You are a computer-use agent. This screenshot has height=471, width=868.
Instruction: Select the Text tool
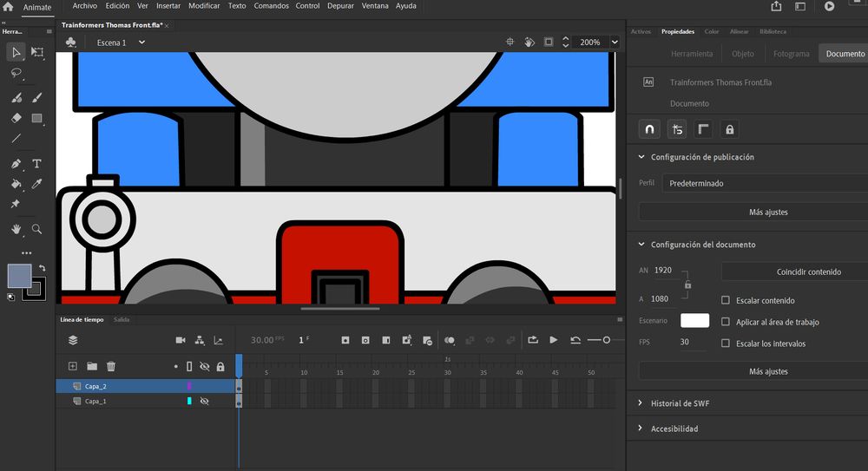pyautogui.click(x=37, y=163)
